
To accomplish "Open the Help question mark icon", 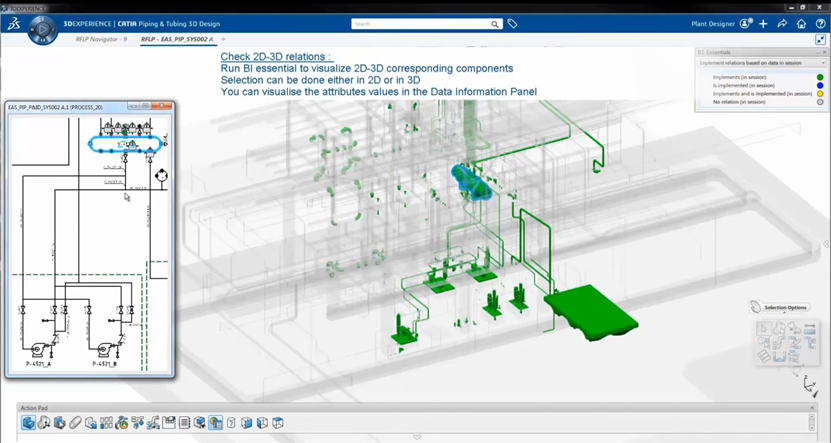I will coord(820,24).
